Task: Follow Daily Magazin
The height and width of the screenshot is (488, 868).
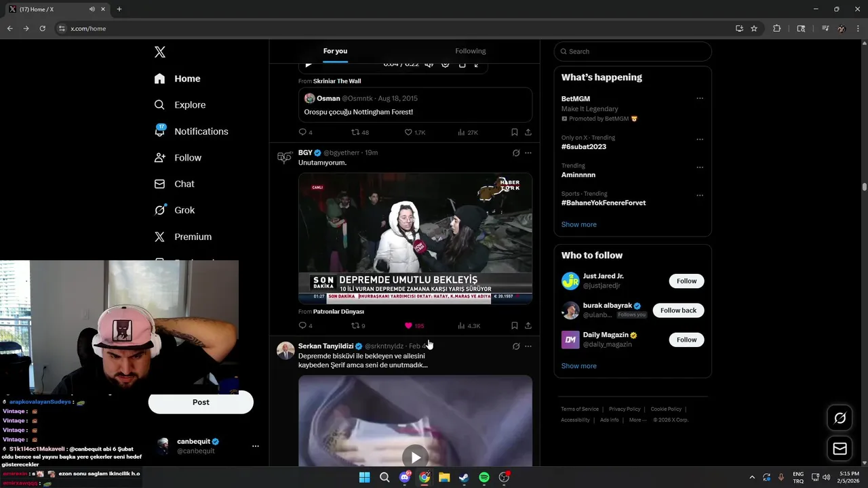Action: coord(686,340)
